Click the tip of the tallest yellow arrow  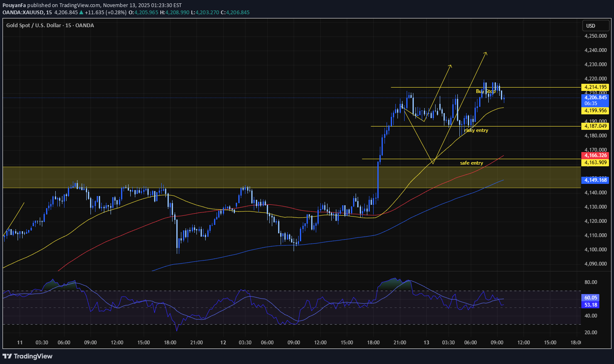click(x=486, y=52)
